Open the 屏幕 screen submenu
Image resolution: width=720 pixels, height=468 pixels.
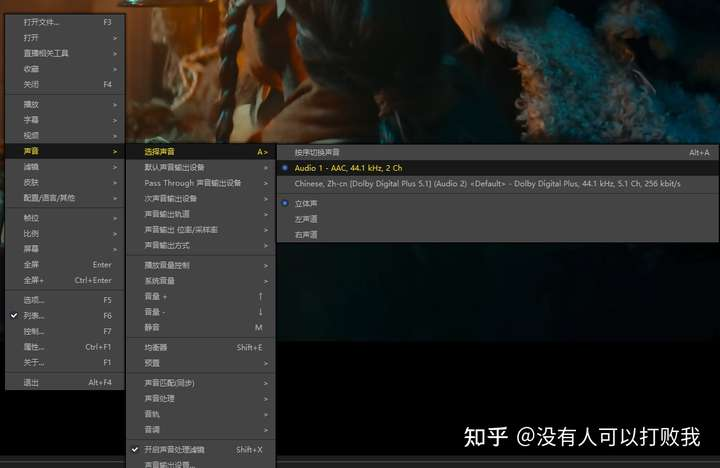point(65,249)
